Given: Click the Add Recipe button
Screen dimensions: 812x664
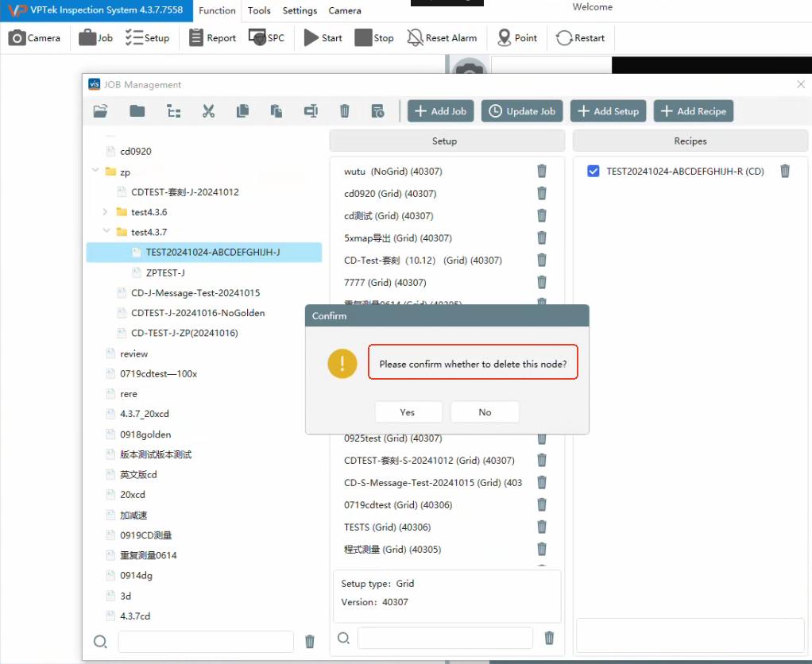Looking at the screenshot, I should point(694,110).
